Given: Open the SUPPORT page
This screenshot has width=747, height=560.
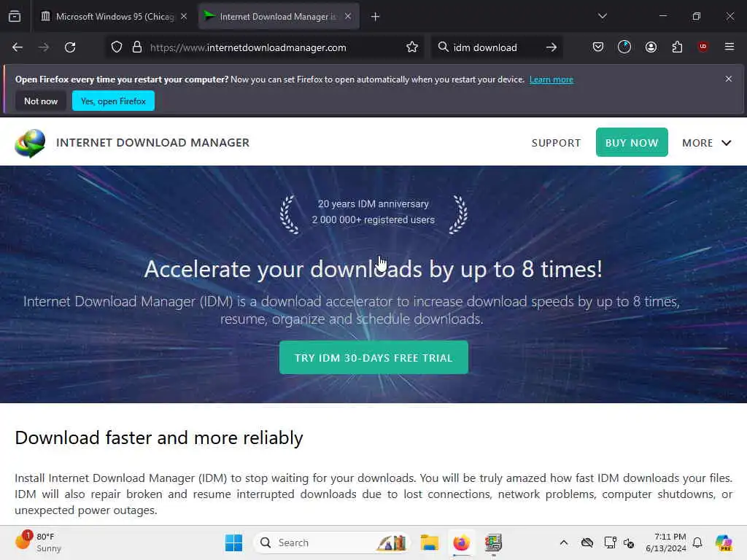Looking at the screenshot, I should click(556, 143).
